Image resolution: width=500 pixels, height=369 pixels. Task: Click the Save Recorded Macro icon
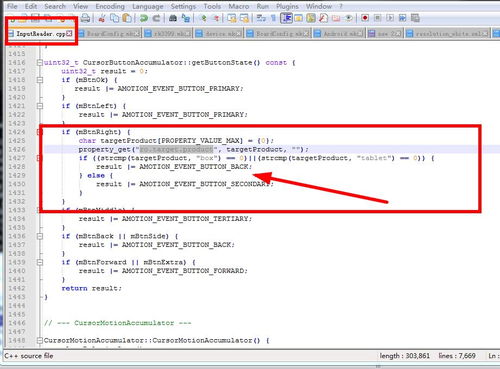[x=415, y=18]
